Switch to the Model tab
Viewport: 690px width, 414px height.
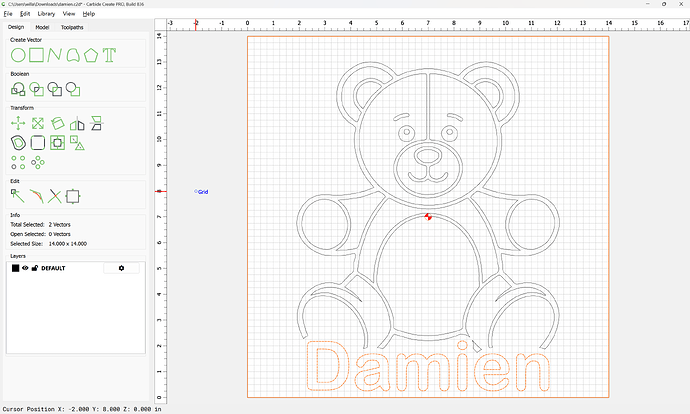click(42, 27)
